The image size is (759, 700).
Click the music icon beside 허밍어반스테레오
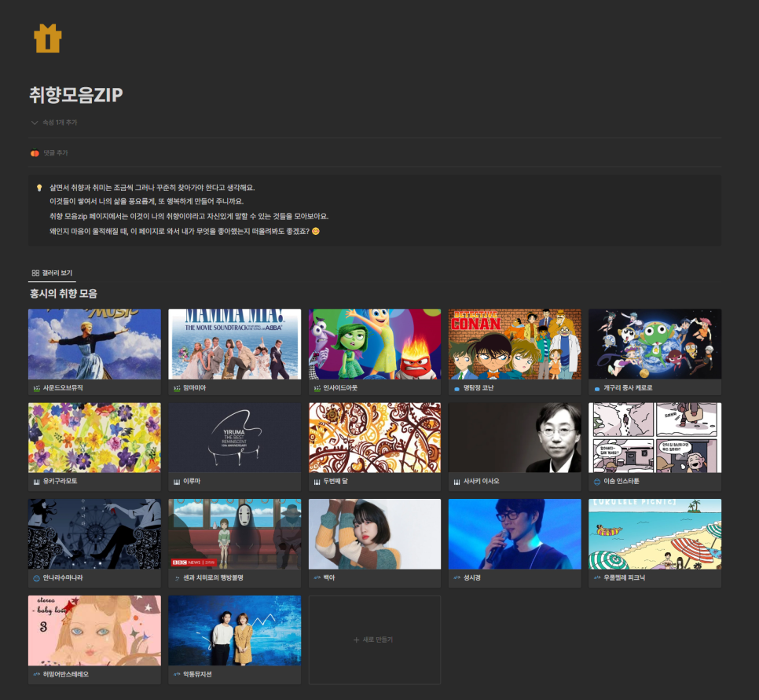(x=36, y=674)
